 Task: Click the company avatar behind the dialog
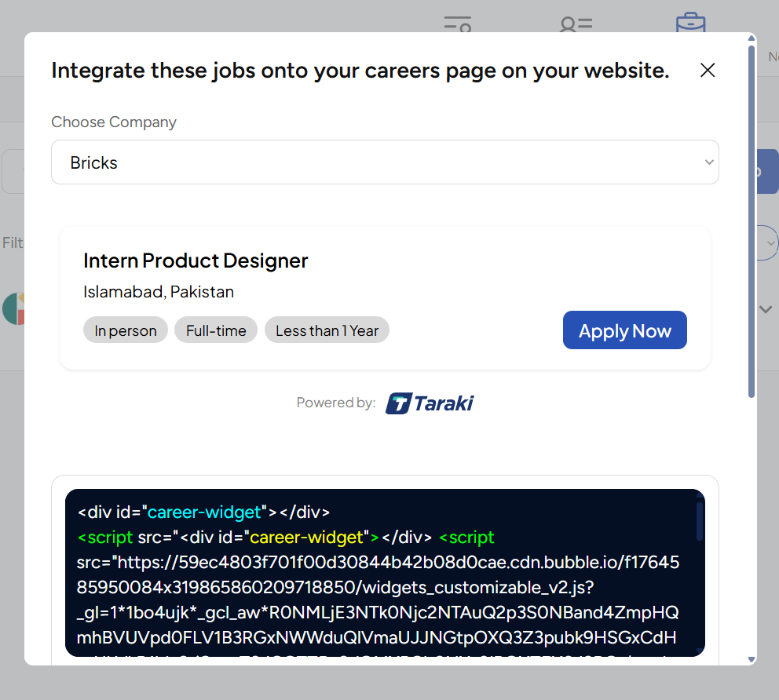[13, 308]
